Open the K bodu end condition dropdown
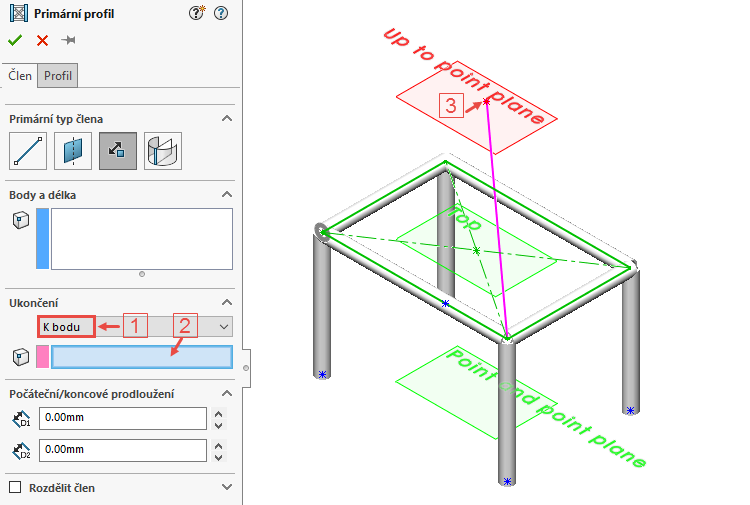 [x=135, y=327]
